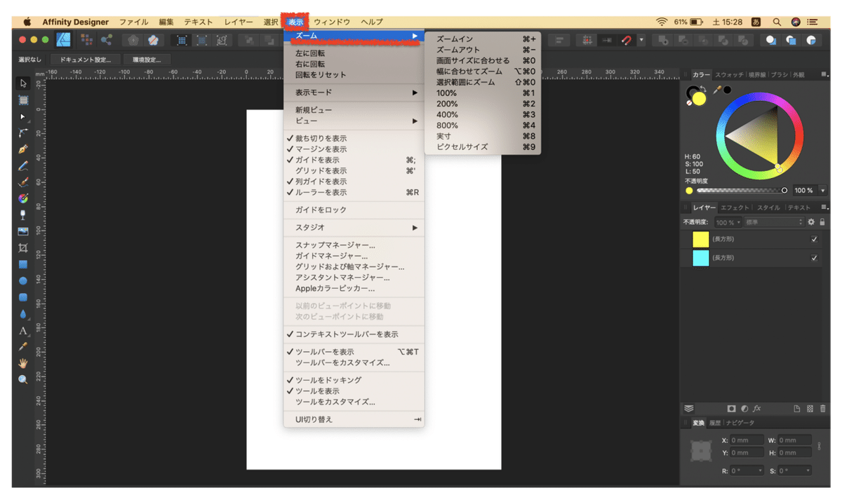Switch to ナビゲータ tab
842x504 pixels.
[740, 423]
